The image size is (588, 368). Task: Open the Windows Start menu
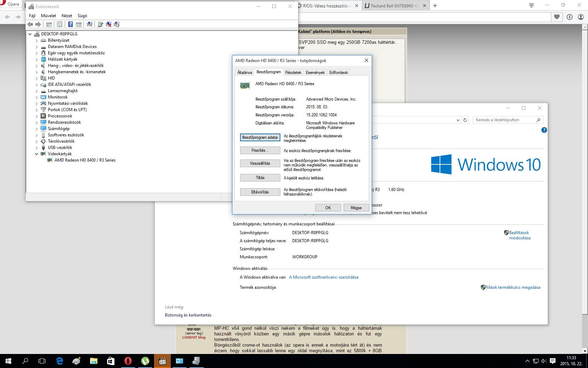[8, 361]
